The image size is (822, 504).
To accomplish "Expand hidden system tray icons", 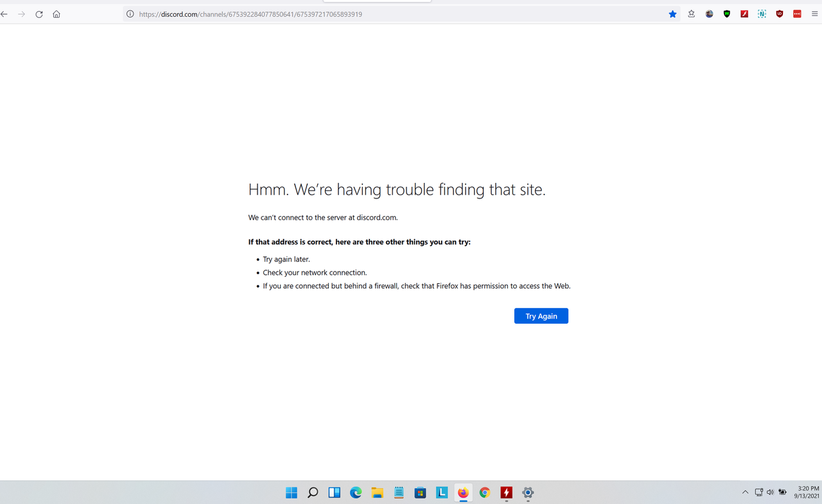I will tap(744, 492).
